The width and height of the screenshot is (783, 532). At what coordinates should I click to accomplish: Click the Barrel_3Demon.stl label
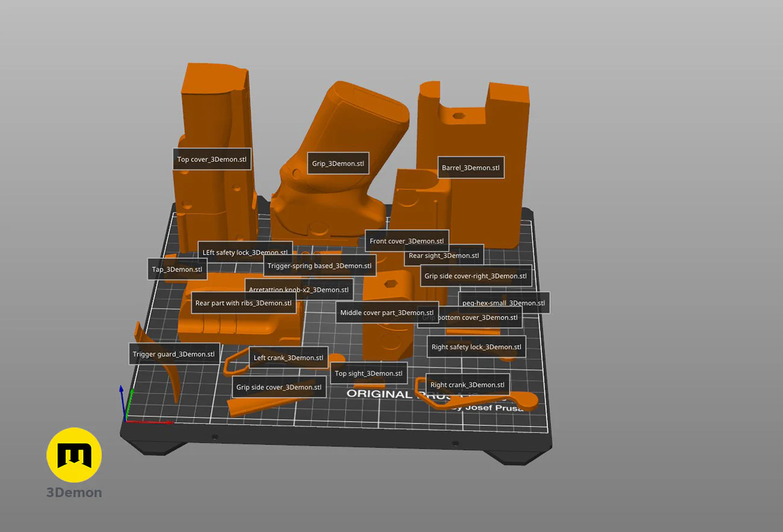coord(470,167)
